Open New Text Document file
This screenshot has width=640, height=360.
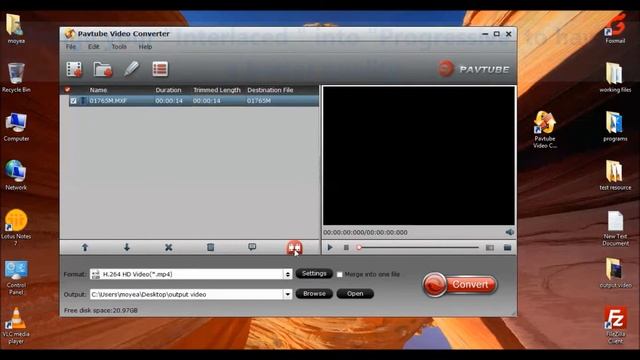[x=616, y=228]
